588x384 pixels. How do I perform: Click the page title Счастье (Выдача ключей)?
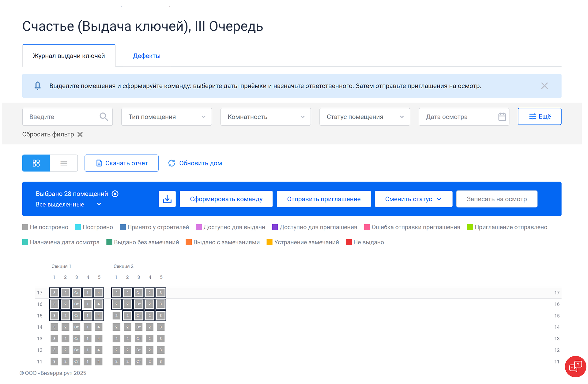[x=143, y=26]
